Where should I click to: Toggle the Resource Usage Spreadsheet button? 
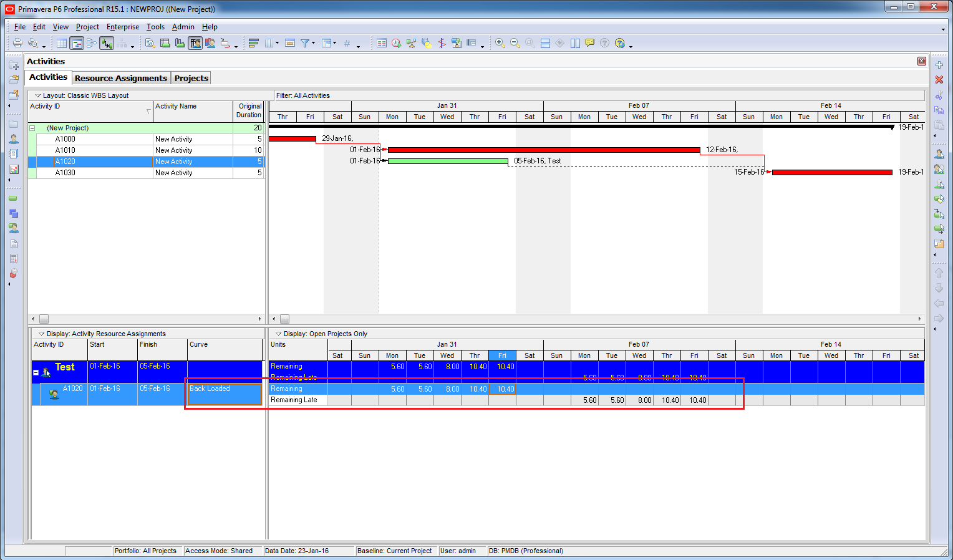click(x=195, y=43)
